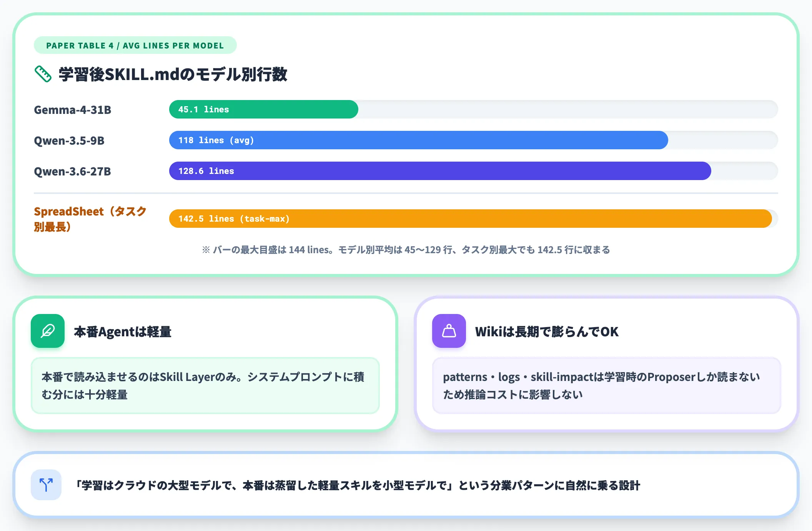Click the Skill Layerのみ description box
The height and width of the screenshot is (531, 812).
point(205,386)
